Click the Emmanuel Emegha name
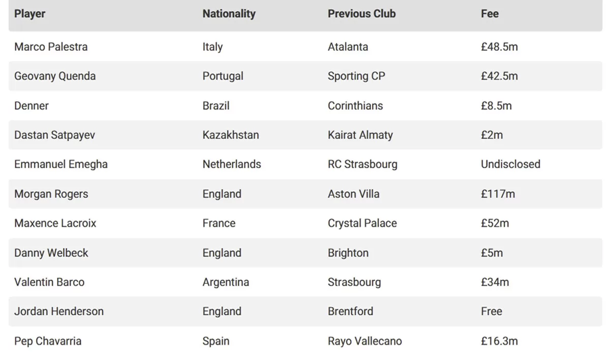 pyautogui.click(x=61, y=164)
